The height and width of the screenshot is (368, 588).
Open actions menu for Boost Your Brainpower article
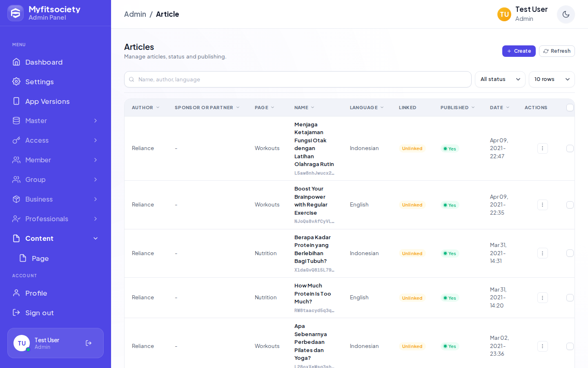(542, 205)
